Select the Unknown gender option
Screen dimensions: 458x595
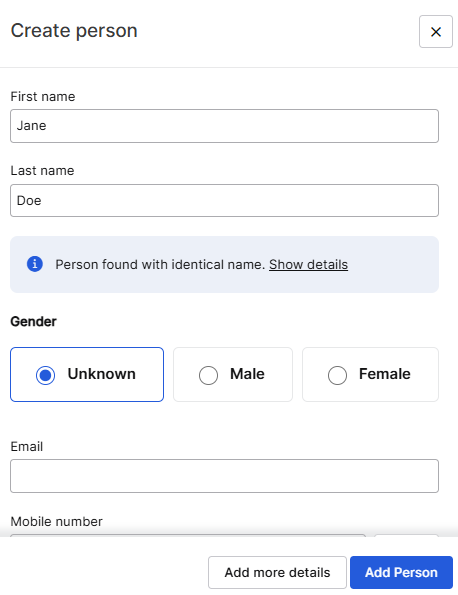[x=87, y=374]
